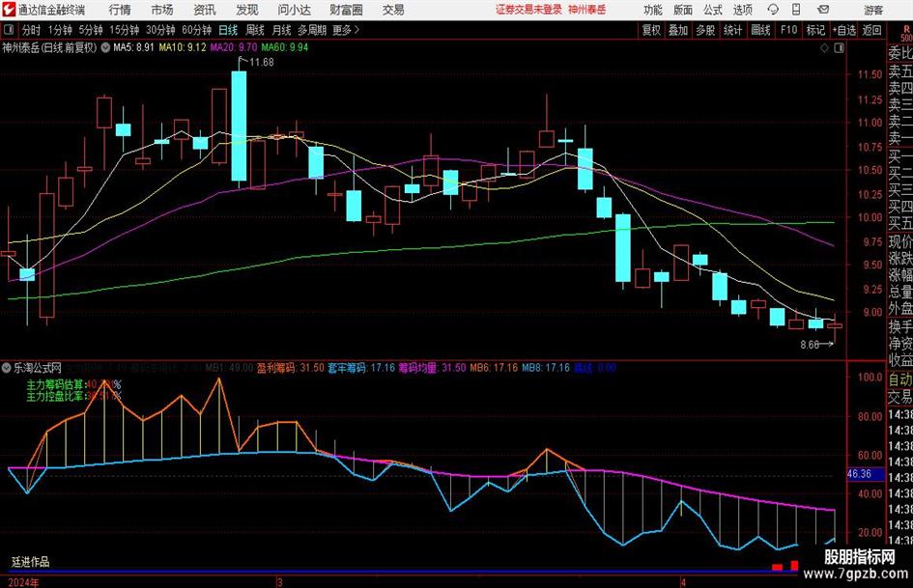Image resolution: width=913 pixels, height=588 pixels.
Task: Click the 复权 button
Action: [x=651, y=30]
